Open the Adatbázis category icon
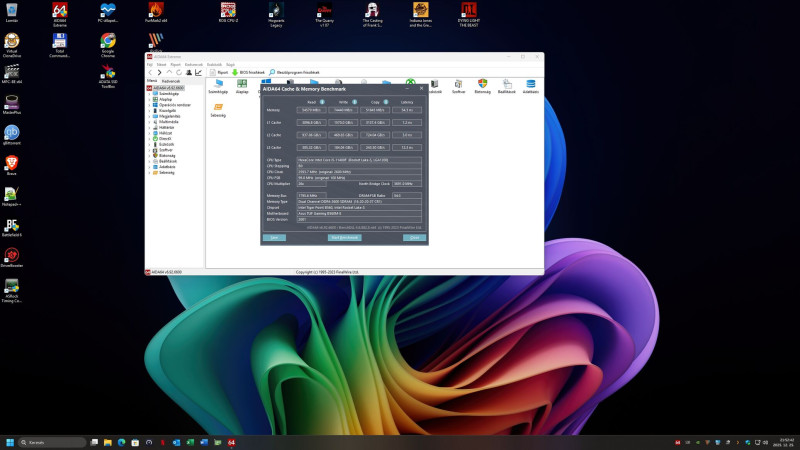Image resolution: width=800 pixels, height=450 pixels. pos(531,87)
